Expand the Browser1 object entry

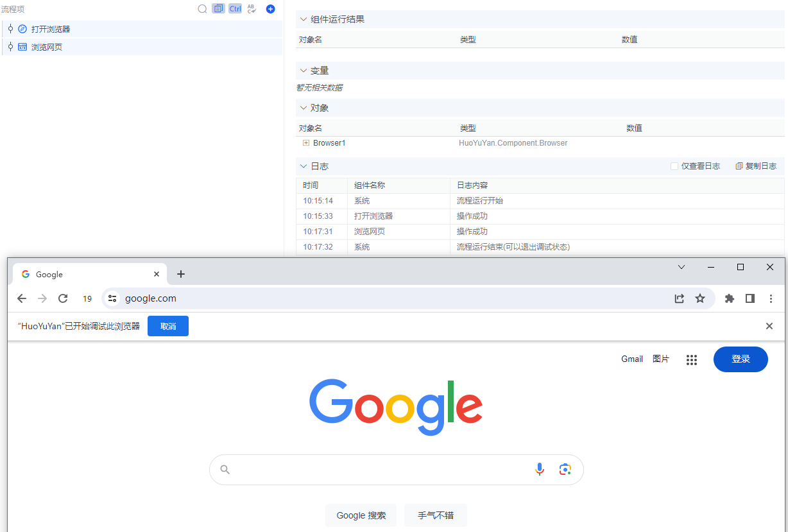click(306, 142)
